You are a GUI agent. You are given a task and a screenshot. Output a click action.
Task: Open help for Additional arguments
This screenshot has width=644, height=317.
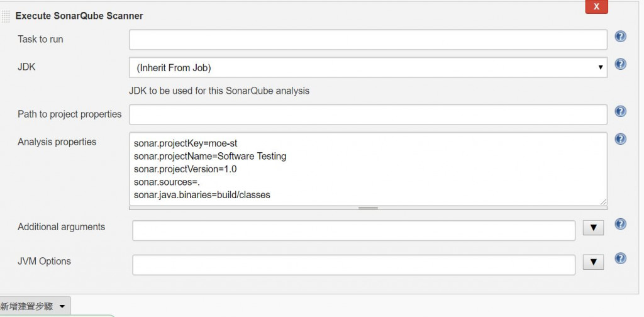[620, 224]
